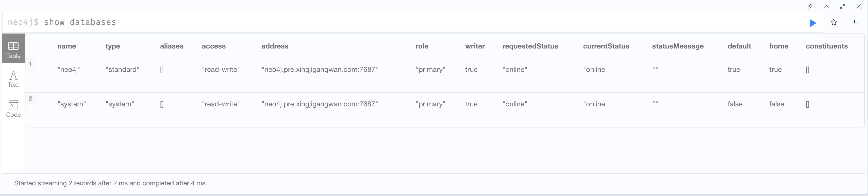
Task: Click default value true in neo4j row
Action: [x=733, y=70]
